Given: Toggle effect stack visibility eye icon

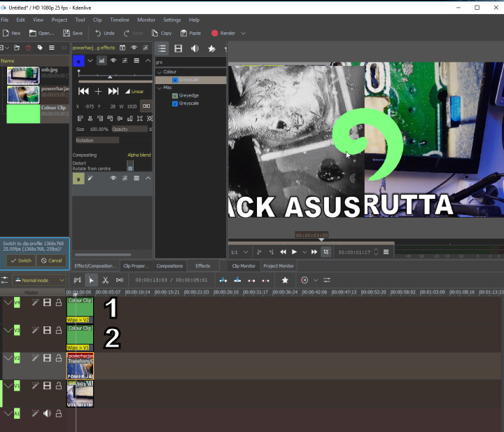Looking at the screenshot, I should [x=134, y=48].
